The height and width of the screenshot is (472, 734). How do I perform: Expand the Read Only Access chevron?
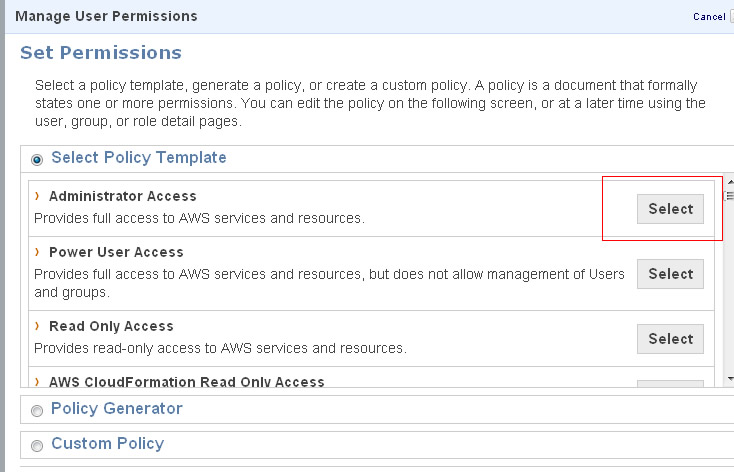37,326
